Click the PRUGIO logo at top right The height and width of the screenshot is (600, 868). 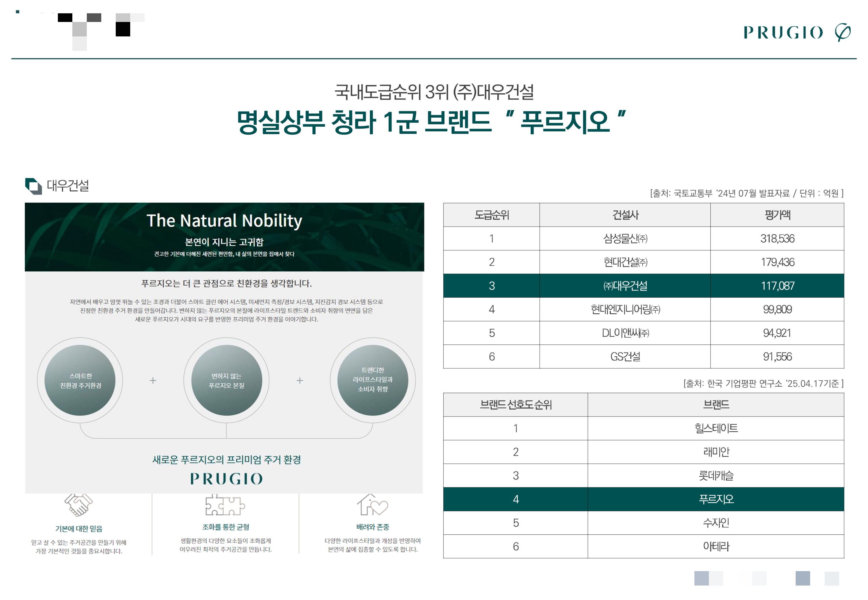tap(796, 32)
